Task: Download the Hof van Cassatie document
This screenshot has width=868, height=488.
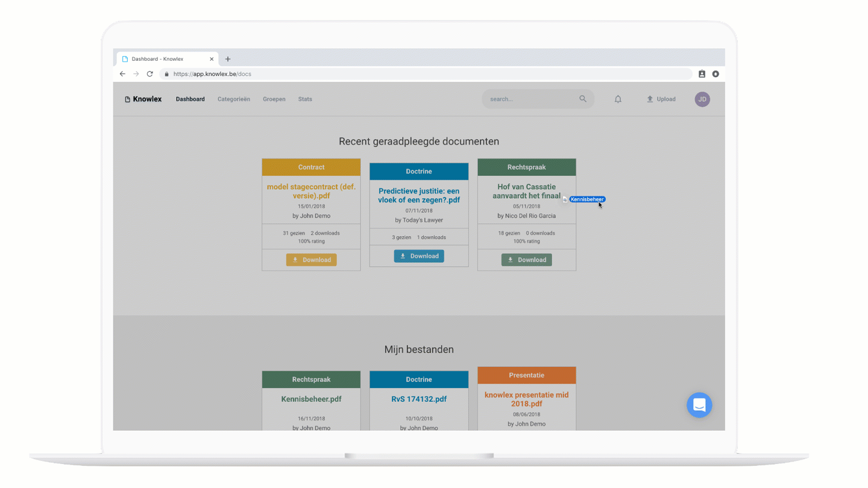Action: click(527, 260)
